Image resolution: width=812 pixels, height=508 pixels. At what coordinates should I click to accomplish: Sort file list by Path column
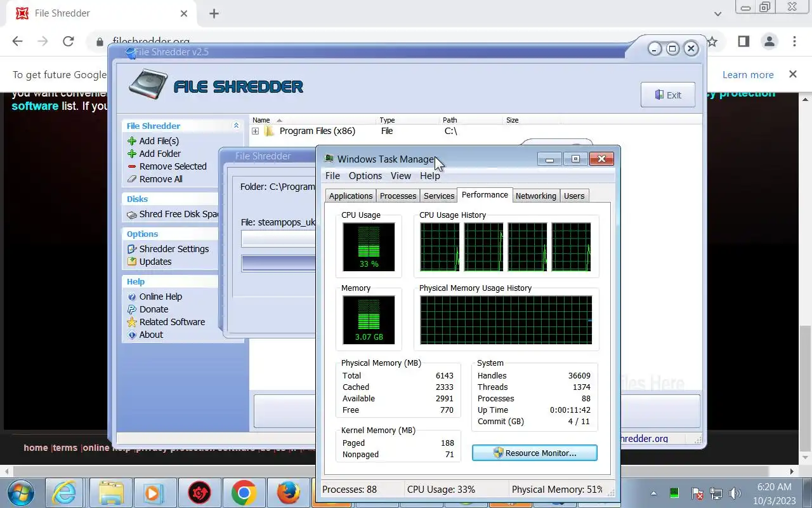click(471, 120)
